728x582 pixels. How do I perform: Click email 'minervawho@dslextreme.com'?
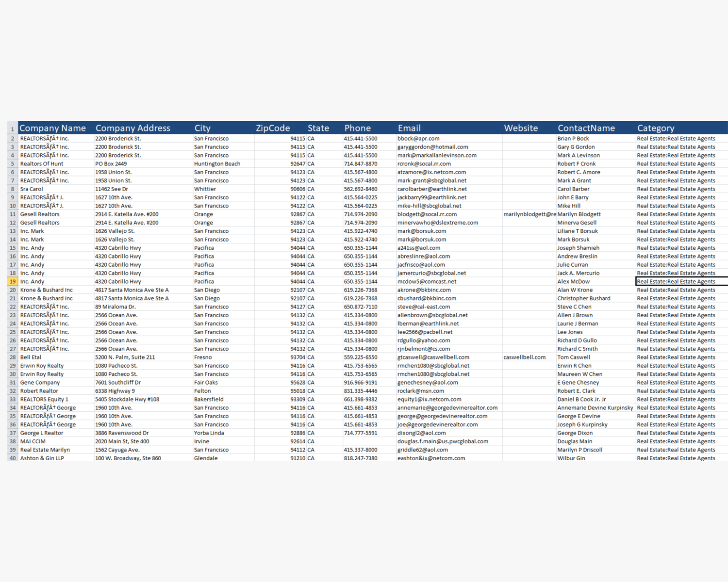coord(449,223)
